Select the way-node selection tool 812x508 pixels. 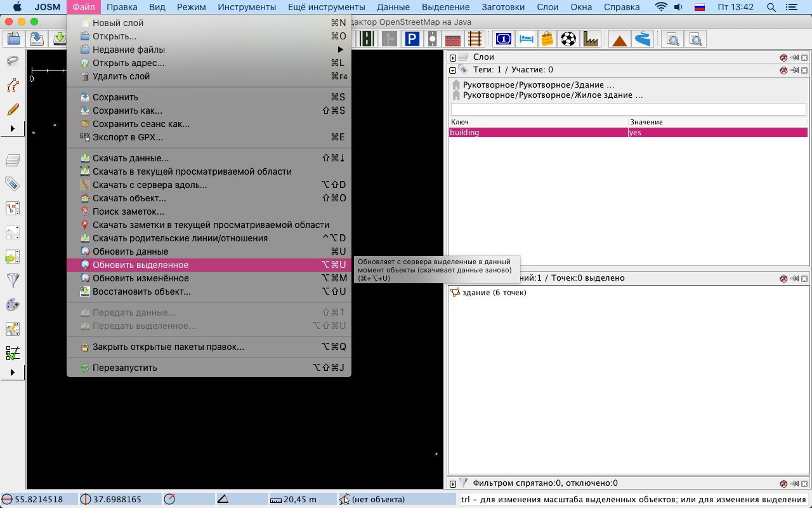(13, 85)
